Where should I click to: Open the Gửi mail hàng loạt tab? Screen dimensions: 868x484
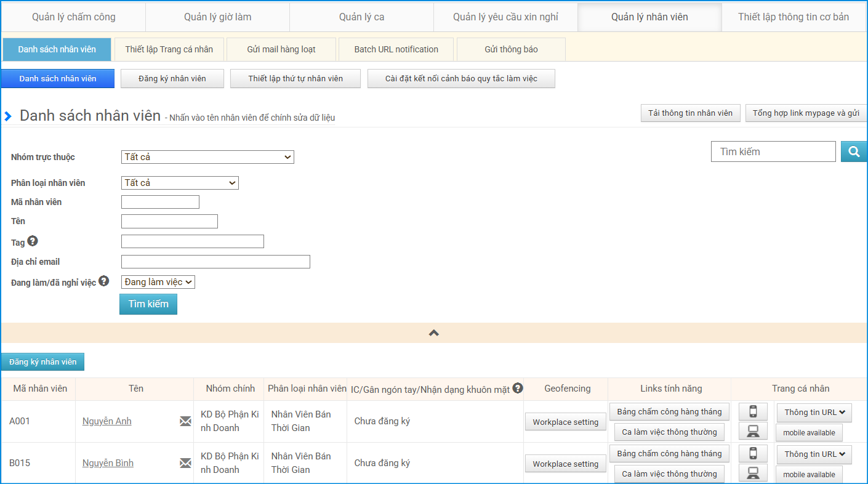pos(281,49)
